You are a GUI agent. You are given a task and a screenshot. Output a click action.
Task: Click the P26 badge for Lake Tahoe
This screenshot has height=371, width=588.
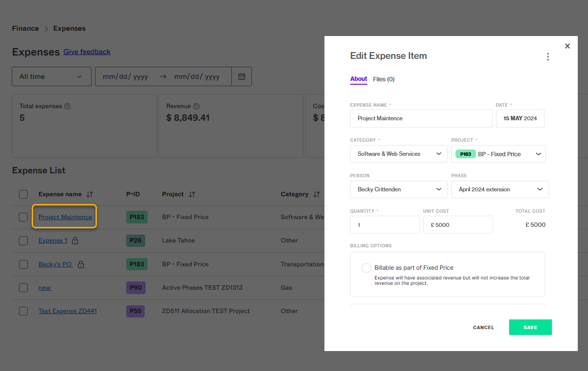coord(136,241)
